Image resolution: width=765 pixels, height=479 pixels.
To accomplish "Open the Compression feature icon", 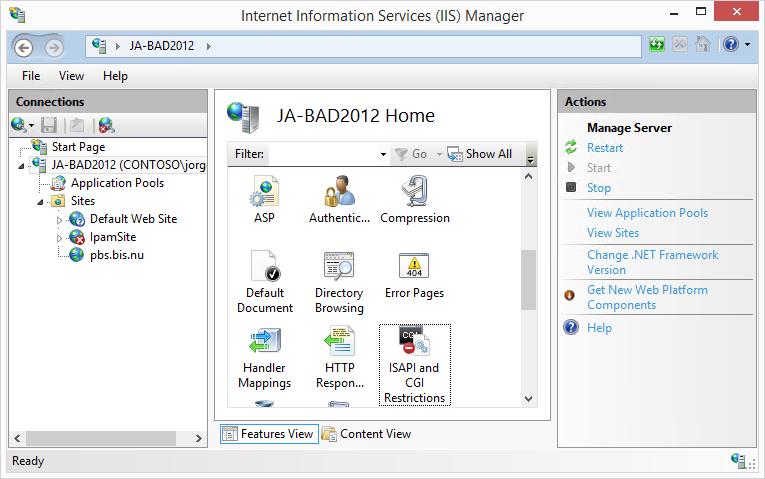I will point(415,192).
